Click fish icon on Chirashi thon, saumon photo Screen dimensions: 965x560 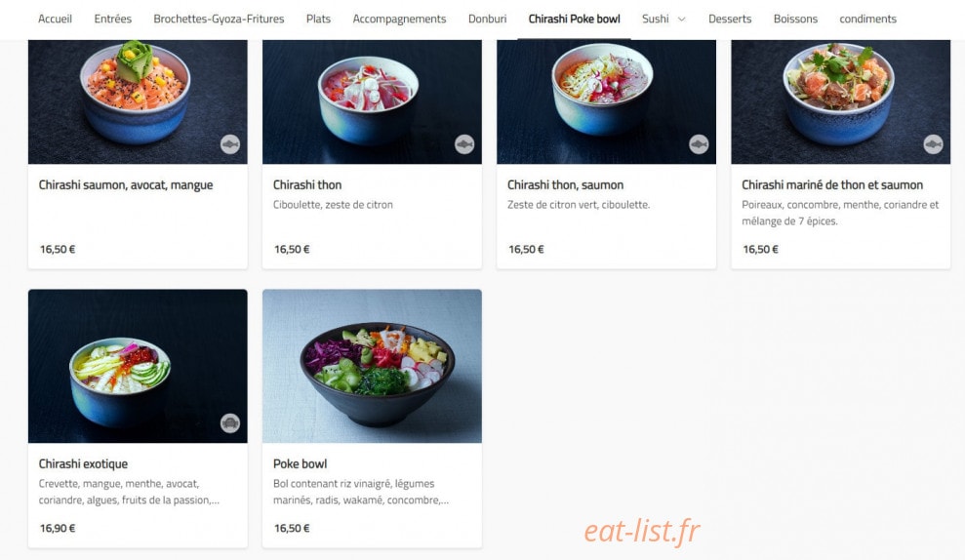point(699,144)
